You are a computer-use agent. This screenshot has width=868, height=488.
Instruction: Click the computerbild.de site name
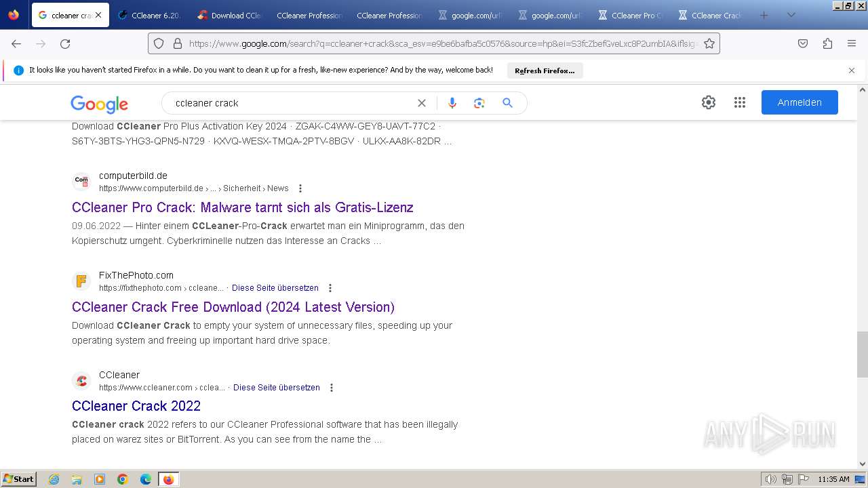click(x=133, y=176)
